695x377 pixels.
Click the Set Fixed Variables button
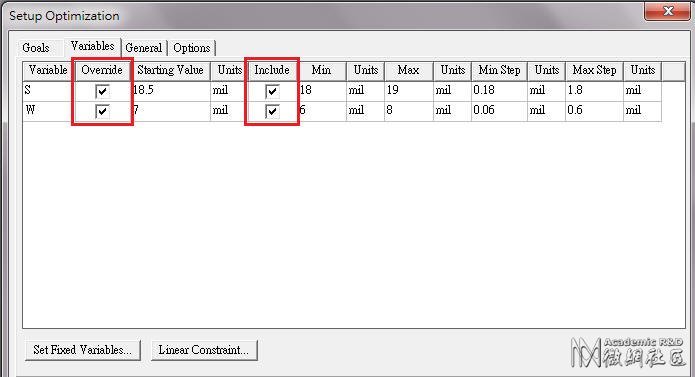pos(83,350)
